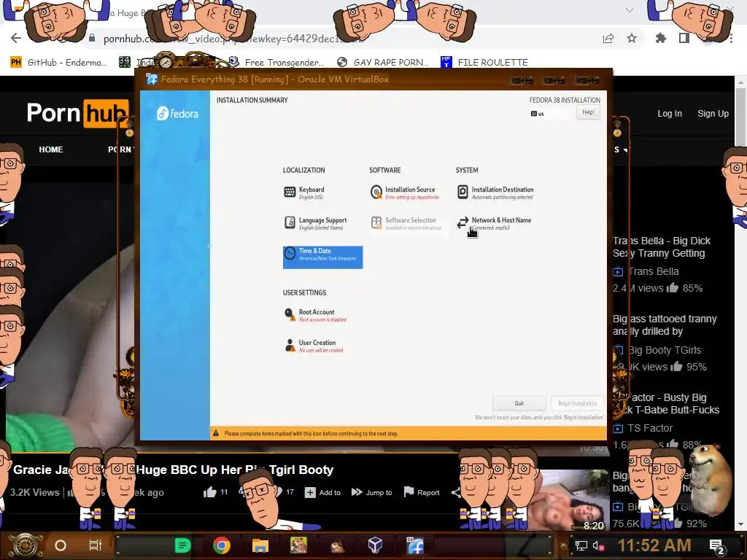
Task: Click the Report flag under the video
Action: point(422,492)
